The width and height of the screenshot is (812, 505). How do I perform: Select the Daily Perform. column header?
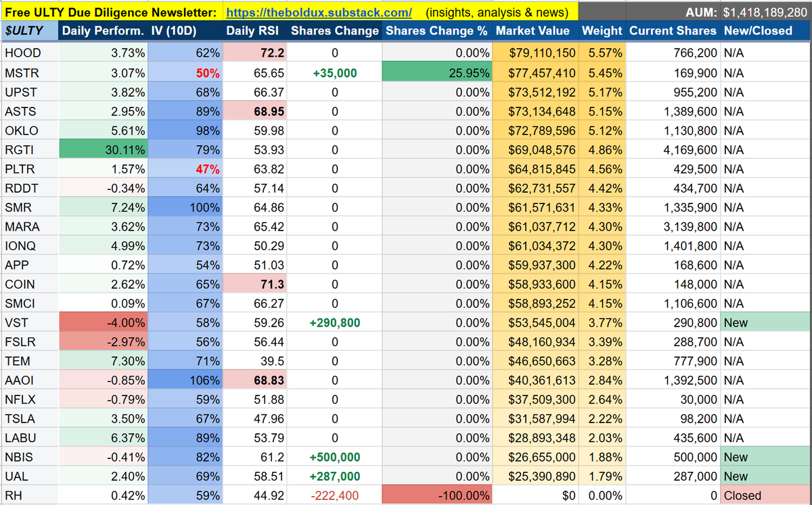click(x=102, y=30)
